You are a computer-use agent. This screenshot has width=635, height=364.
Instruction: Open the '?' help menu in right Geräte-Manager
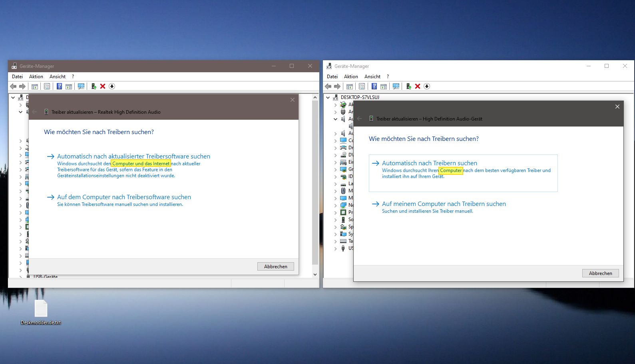tap(388, 77)
